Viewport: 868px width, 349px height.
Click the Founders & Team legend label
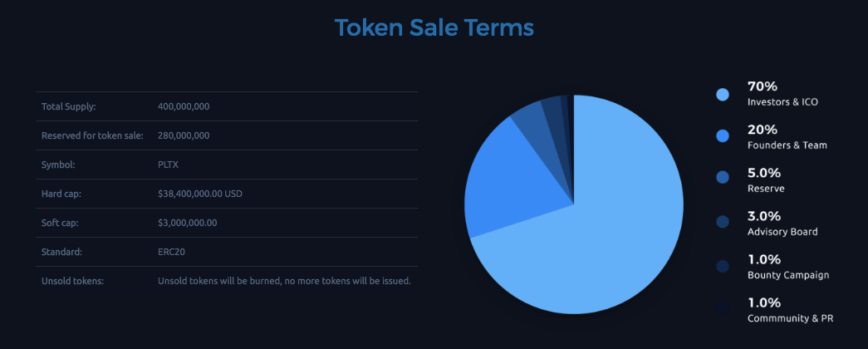coord(787,145)
